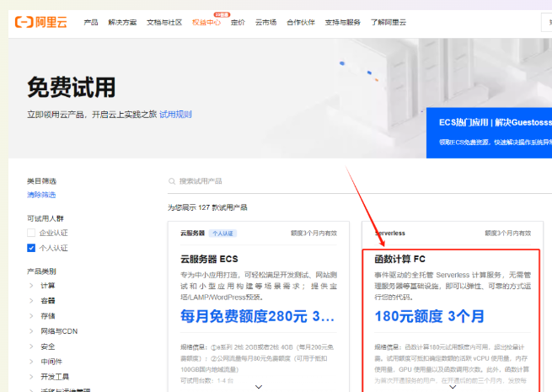Open the 试用规则 link
Screen dimensions: 552x392
pyautogui.click(x=175, y=115)
